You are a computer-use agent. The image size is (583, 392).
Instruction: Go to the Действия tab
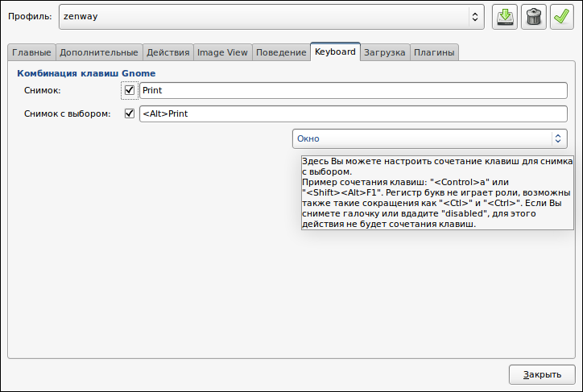tap(168, 52)
